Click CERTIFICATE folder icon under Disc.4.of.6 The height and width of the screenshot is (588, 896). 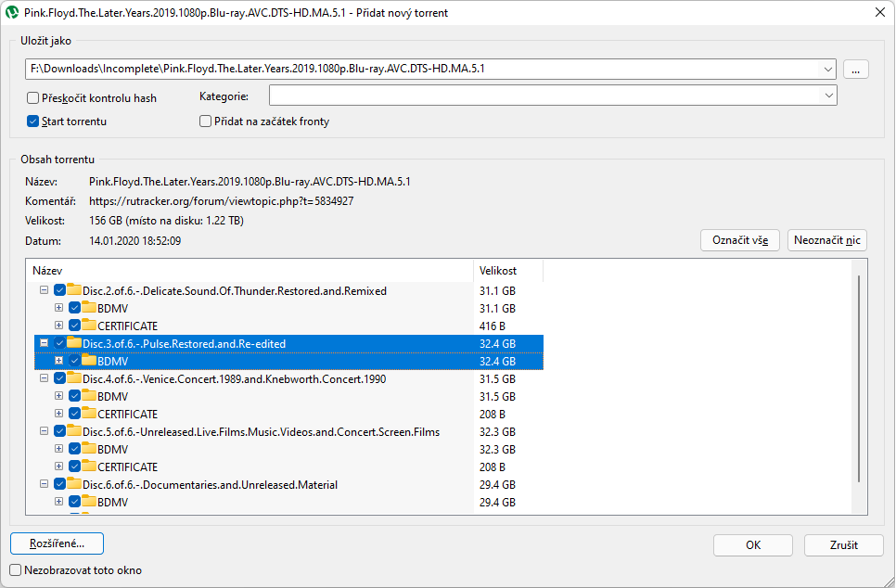(x=89, y=413)
